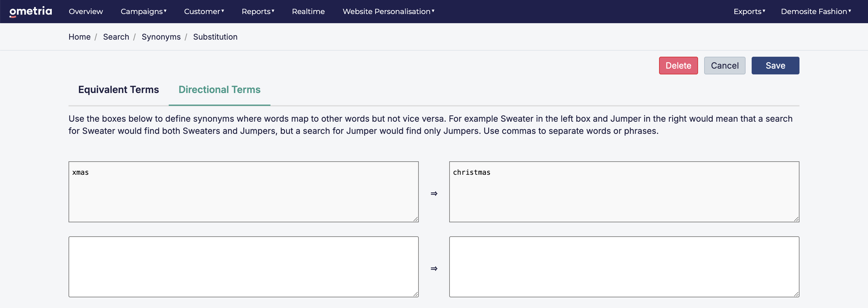868x308 pixels.
Task: Click the red Delete button
Action: click(x=678, y=66)
